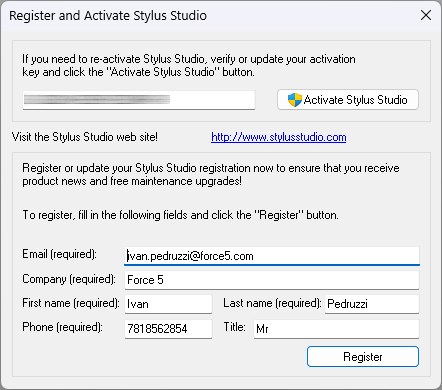The image size is (442, 390).
Task: Click the dialog title "Register and Activate Stylus Studio"
Action: click(x=108, y=16)
